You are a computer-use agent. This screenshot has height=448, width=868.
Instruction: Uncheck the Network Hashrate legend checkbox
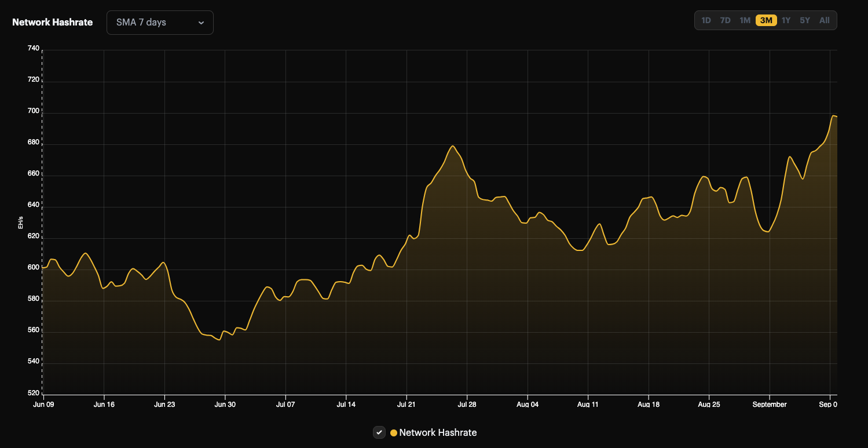coord(379,432)
